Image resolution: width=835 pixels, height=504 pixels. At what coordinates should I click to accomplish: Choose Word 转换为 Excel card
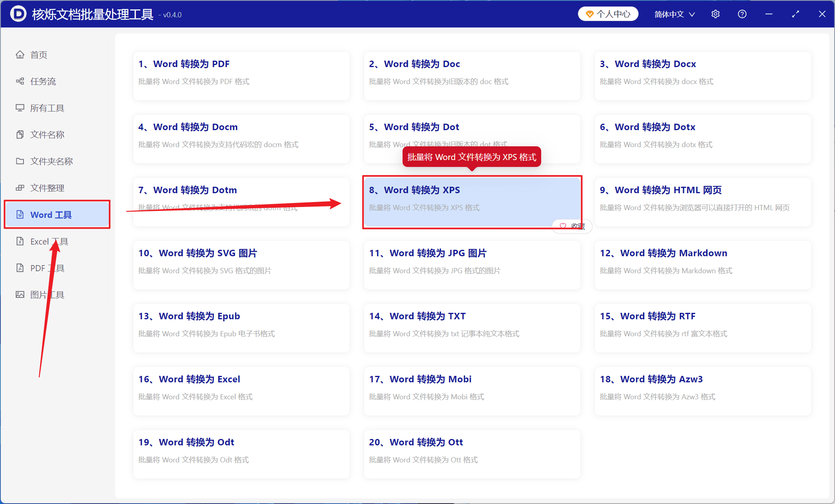241,391
